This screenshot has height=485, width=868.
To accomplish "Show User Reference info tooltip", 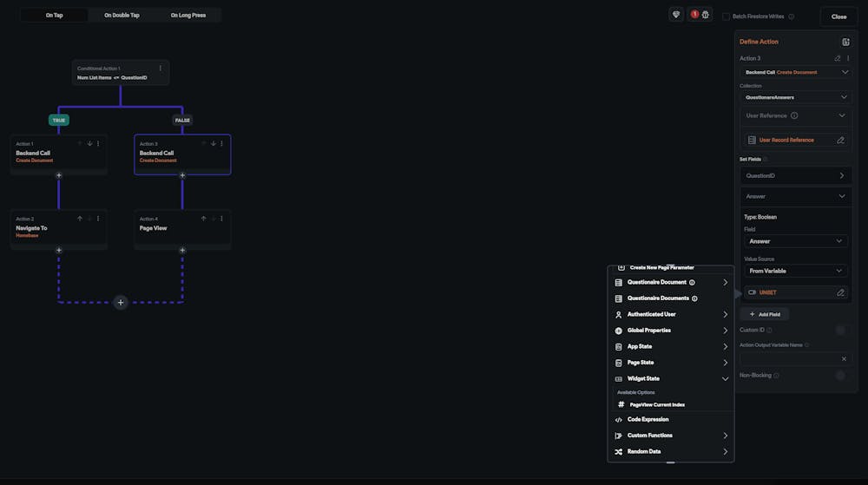I will tap(794, 115).
